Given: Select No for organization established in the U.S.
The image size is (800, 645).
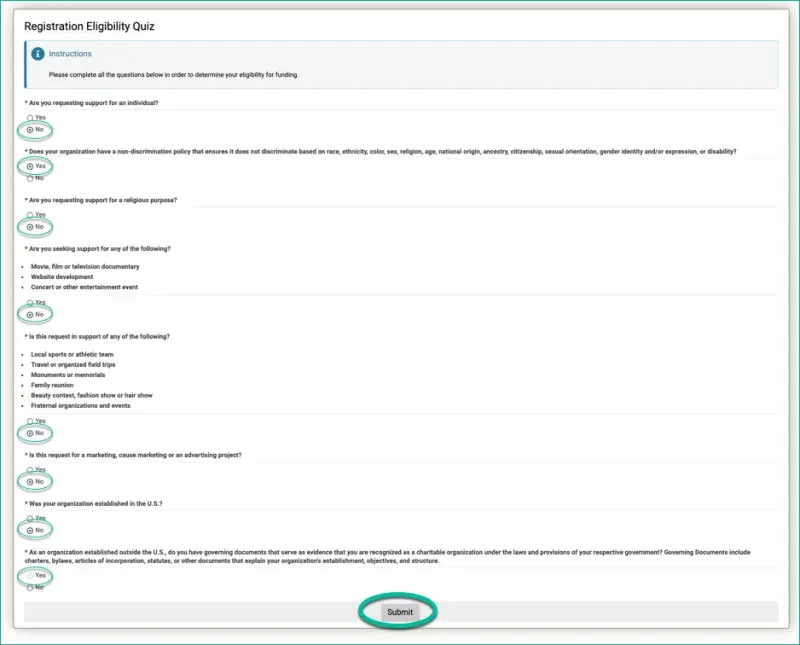Looking at the screenshot, I should 30,530.
